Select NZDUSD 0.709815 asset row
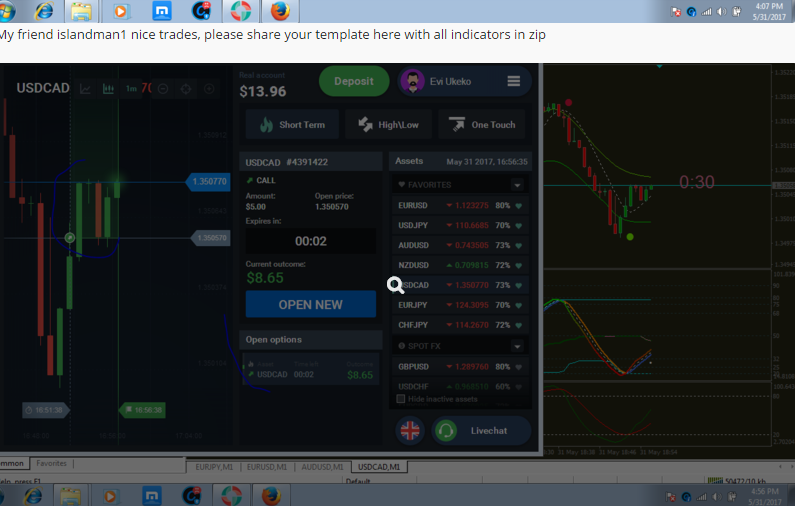 pos(460,265)
